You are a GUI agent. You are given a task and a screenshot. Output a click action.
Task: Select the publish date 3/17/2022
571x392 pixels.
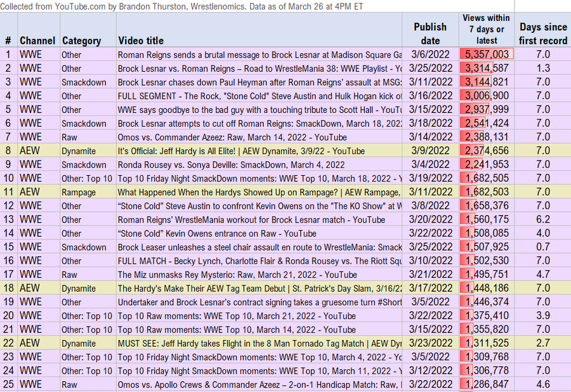click(x=430, y=288)
